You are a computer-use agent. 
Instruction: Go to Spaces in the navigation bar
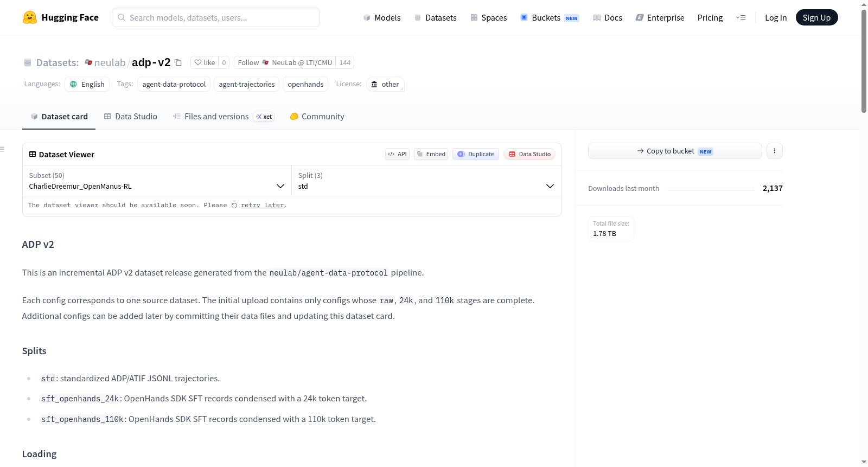point(488,17)
